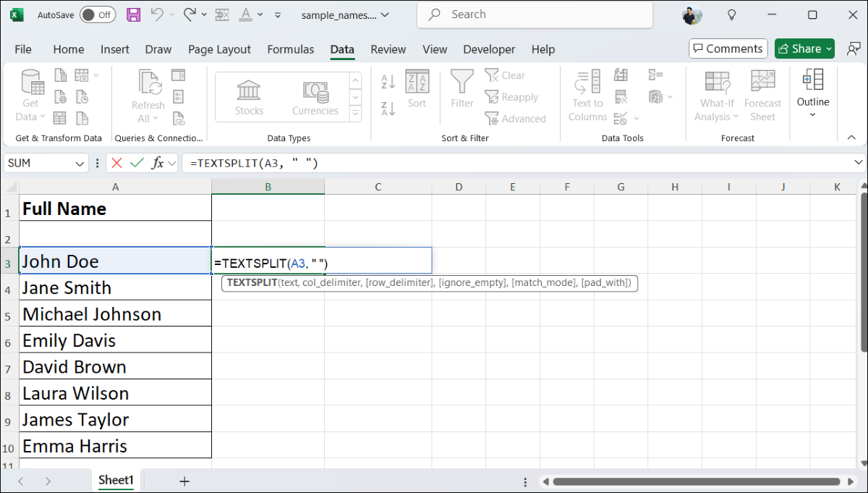Click the Insert Function fx icon

(157, 164)
